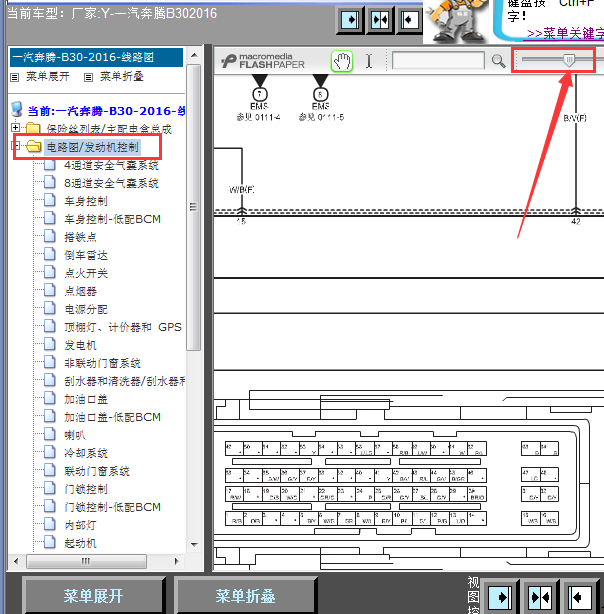Click the bottom center-split view control button
Screen dimensions: 604x614
pyautogui.click(x=540, y=598)
